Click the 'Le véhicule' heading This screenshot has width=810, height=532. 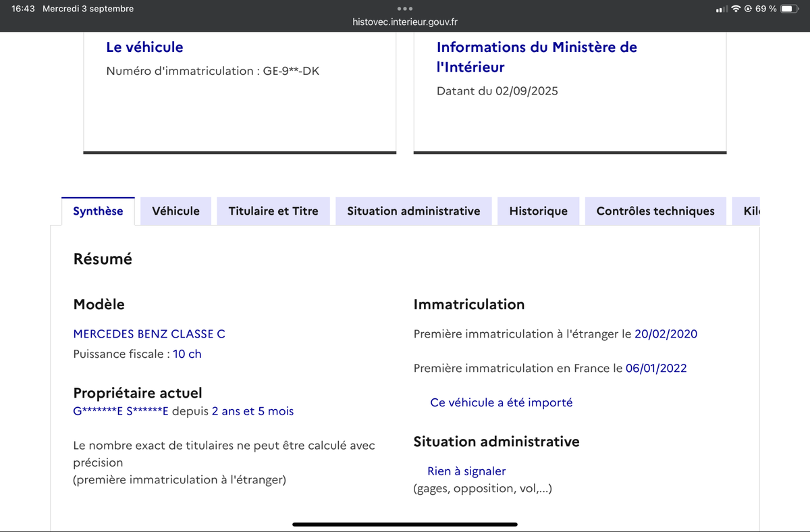pos(144,47)
